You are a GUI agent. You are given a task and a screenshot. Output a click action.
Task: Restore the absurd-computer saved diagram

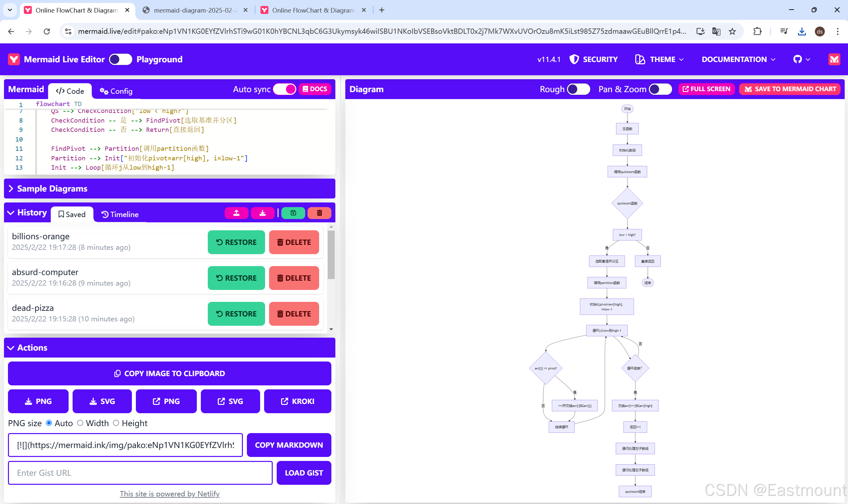pos(236,278)
